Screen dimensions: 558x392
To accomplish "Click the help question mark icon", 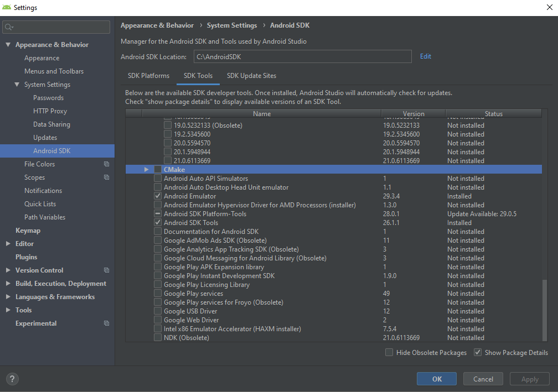I will [12, 379].
